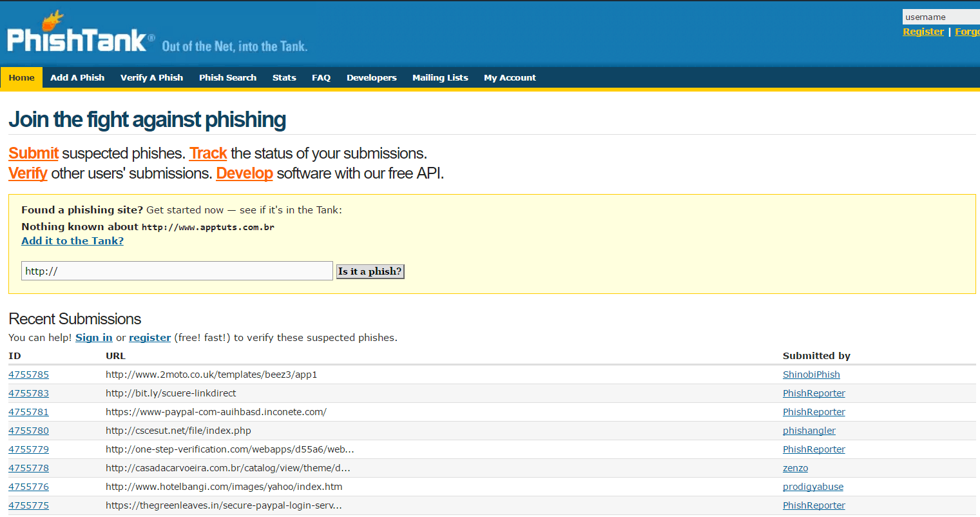Open submission ID 4755780

pos(28,431)
